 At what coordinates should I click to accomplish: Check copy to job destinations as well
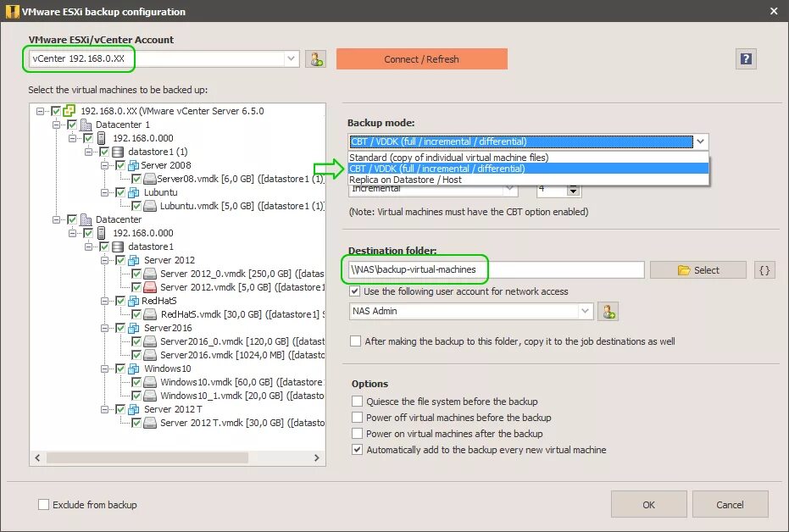pos(355,341)
